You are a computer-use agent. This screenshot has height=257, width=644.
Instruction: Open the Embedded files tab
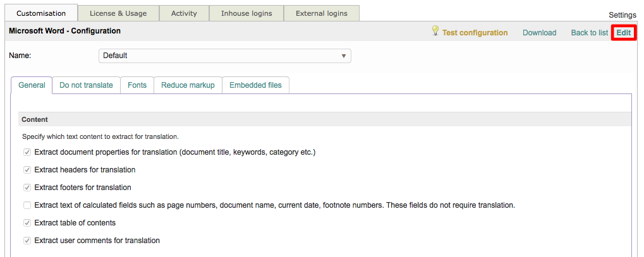[255, 85]
